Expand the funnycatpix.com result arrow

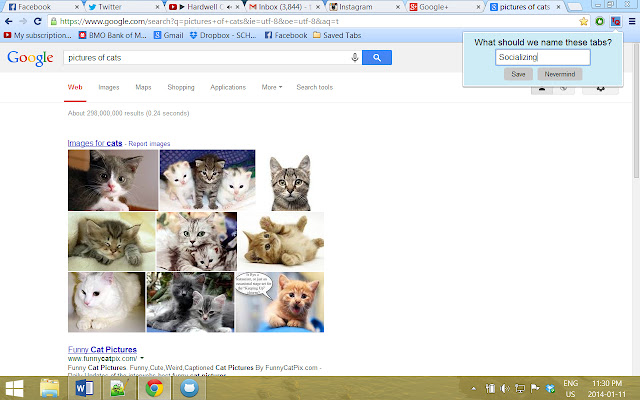coord(142,358)
